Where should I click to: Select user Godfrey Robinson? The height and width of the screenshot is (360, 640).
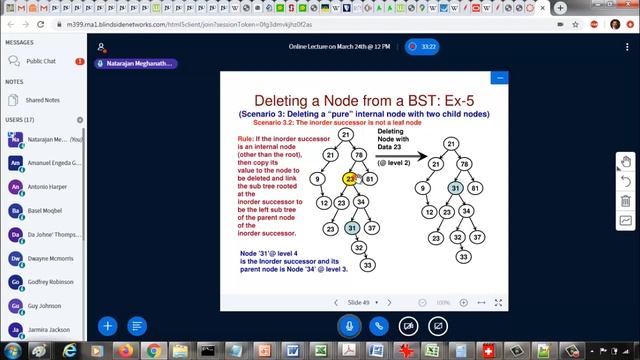click(44, 282)
